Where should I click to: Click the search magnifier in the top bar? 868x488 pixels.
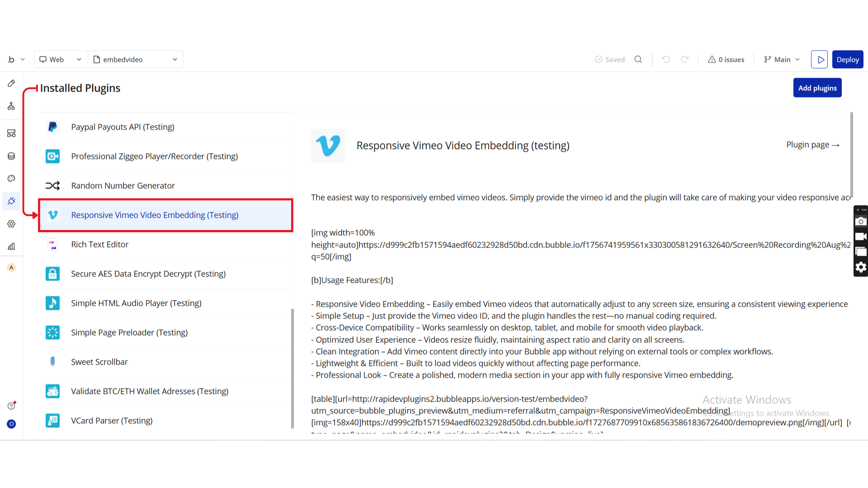638,60
